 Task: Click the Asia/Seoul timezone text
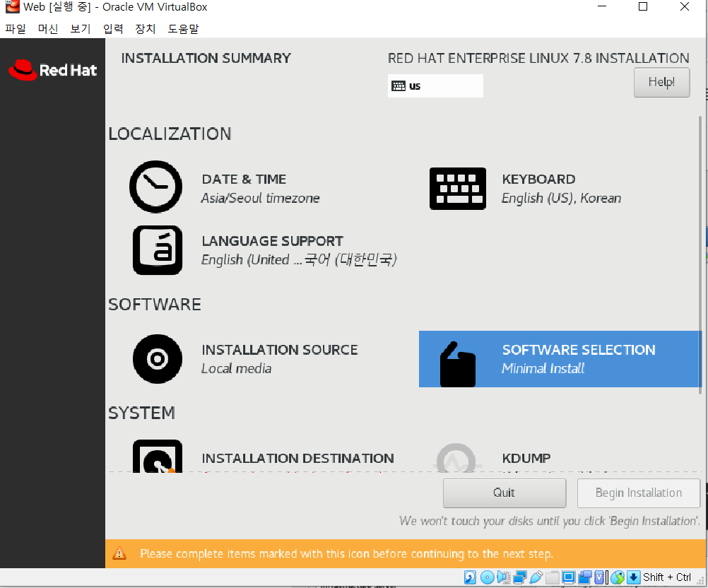pos(261,199)
